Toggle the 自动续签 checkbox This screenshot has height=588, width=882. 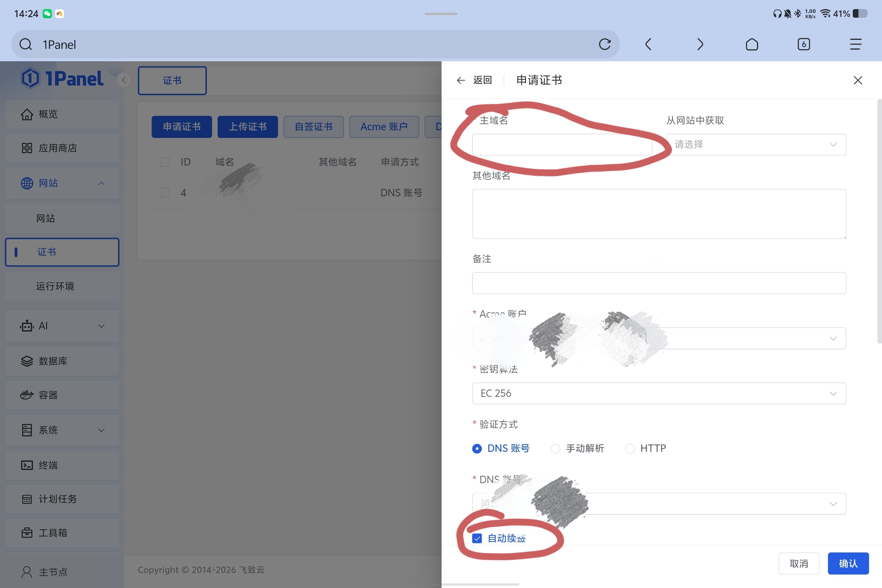[477, 538]
